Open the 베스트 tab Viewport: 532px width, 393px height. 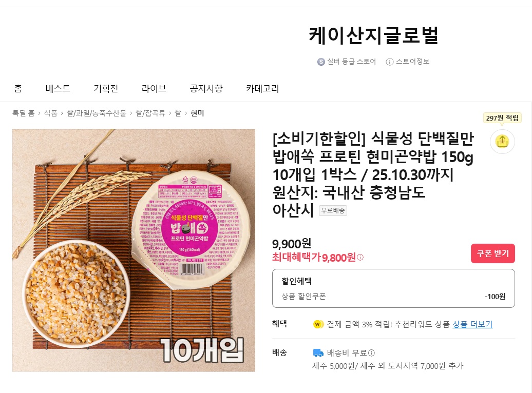pos(58,88)
